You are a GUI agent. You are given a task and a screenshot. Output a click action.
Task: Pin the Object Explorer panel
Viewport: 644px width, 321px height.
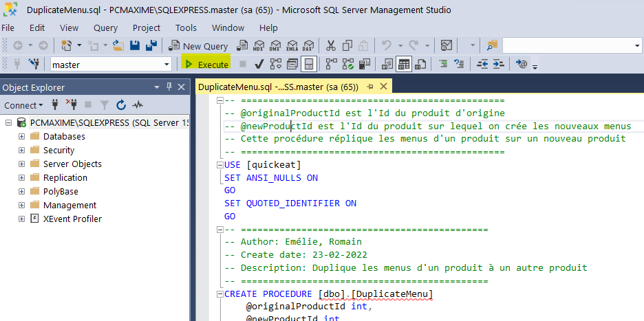[x=169, y=87]
